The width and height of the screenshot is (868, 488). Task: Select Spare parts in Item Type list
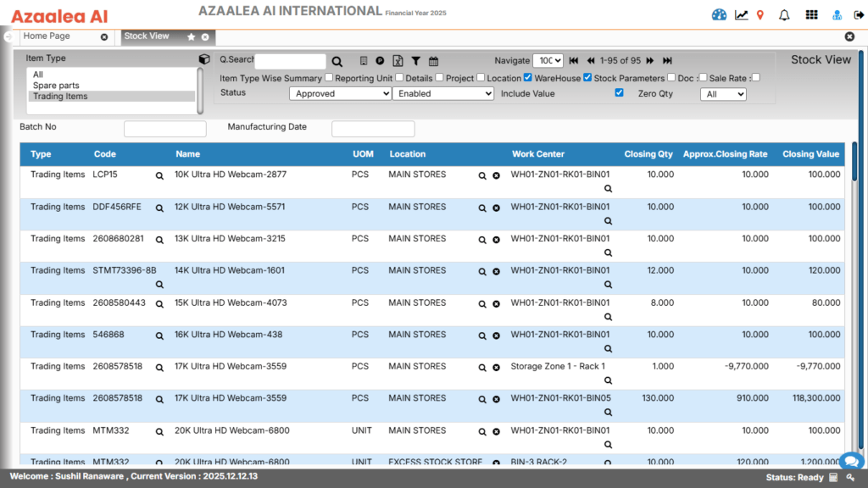pyautogui.click(x=56, y=86)
